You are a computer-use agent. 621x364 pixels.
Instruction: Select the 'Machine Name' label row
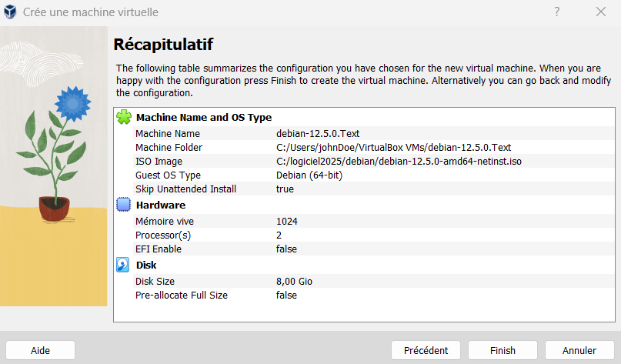click(168, 133)
